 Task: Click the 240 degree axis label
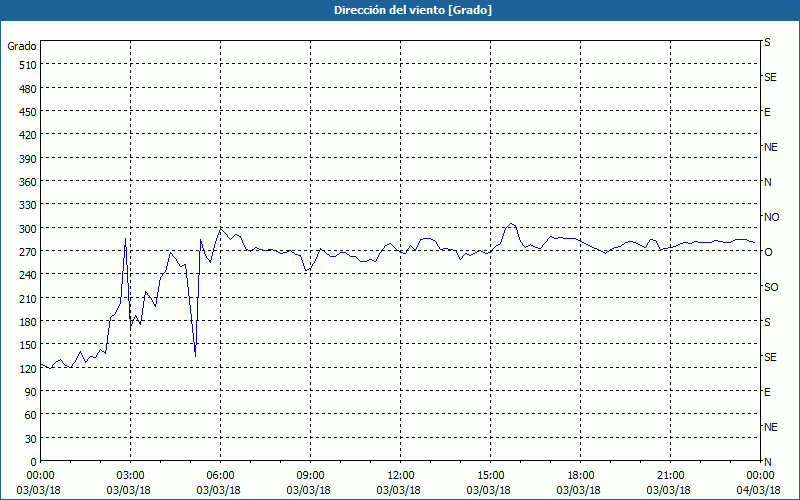(x=28, y=275)
